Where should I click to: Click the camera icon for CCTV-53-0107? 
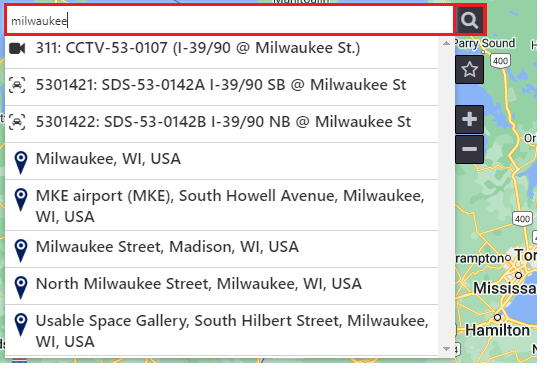click(x=17, y=49)
